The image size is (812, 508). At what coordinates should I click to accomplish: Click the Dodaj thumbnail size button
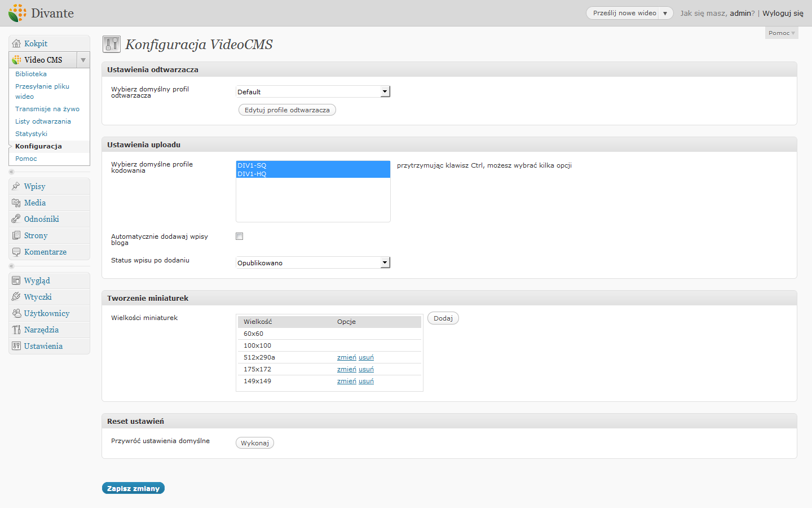[443, 318]
